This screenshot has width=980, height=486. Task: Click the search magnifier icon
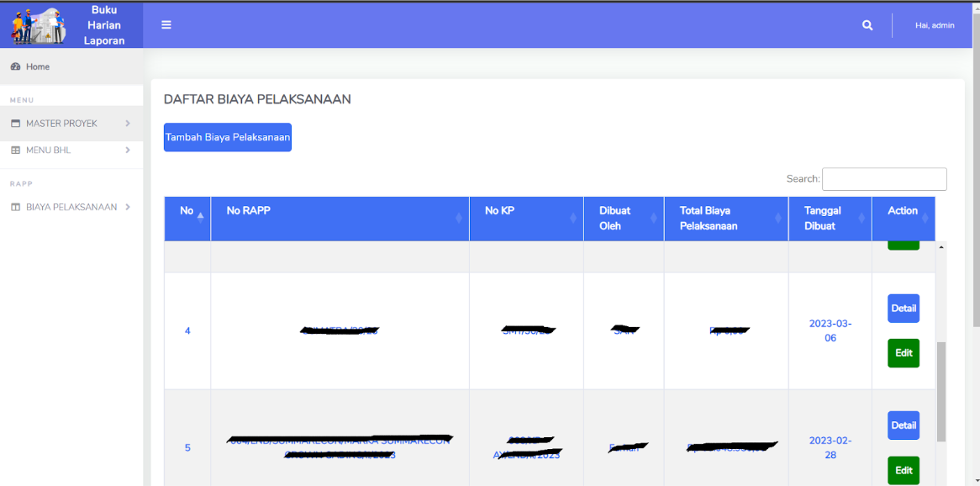pyautogui.click(x=867, y=24)
